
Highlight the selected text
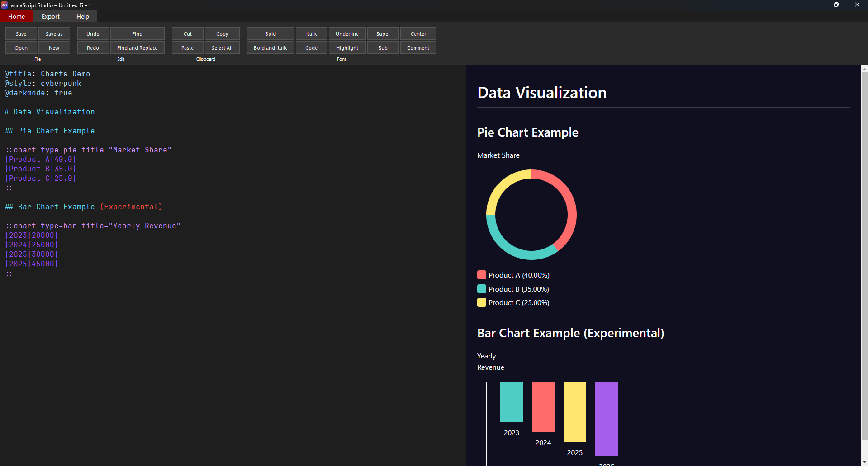click(347, 48)
